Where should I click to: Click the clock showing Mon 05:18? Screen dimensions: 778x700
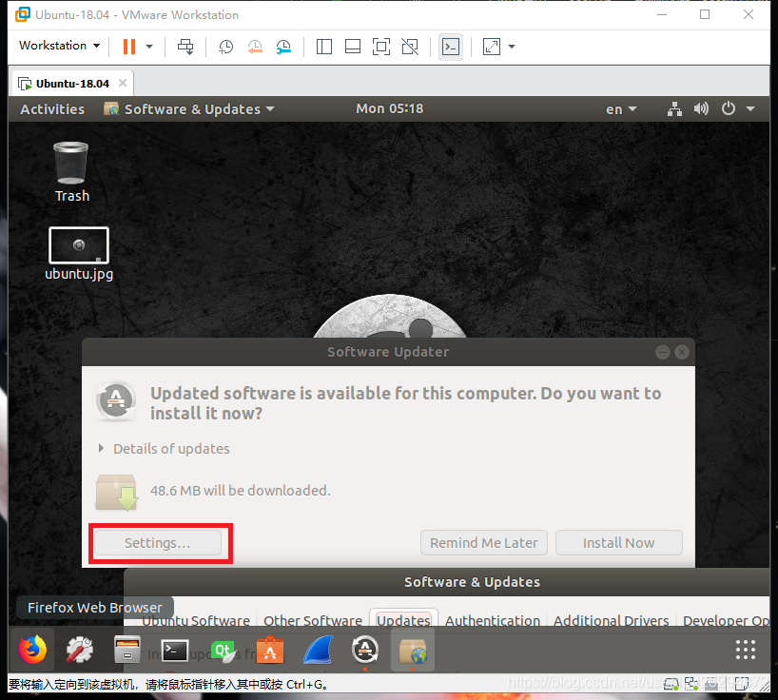(x=390, y=108)
